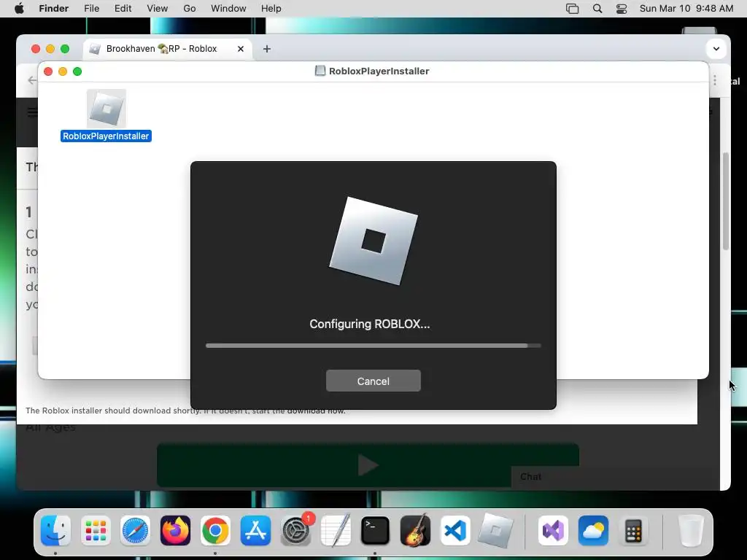The image size is (747, 560).
Task: Open Terminal from the Dock
Action: tap(376, 530)
